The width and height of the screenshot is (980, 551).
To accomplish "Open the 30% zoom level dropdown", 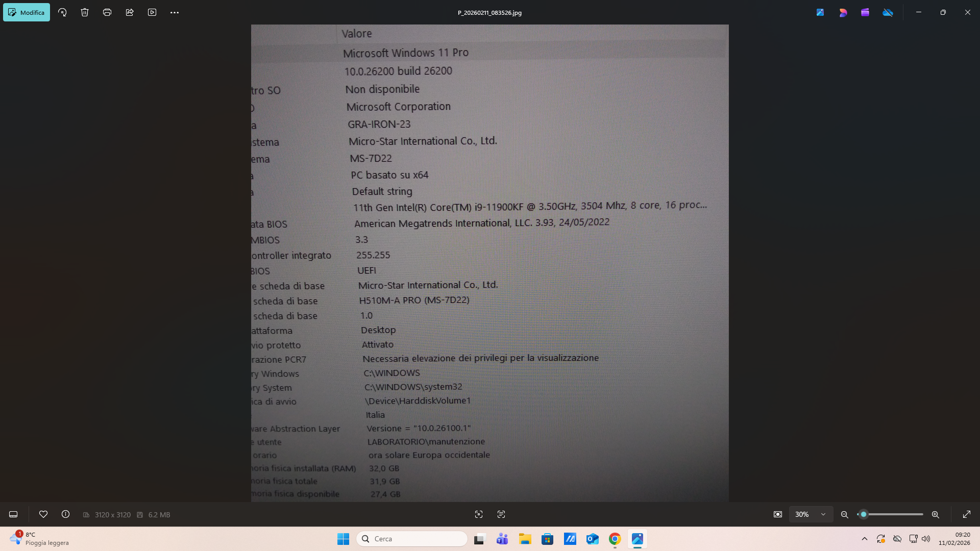I will pyautogui.click(x=811, y=514).
